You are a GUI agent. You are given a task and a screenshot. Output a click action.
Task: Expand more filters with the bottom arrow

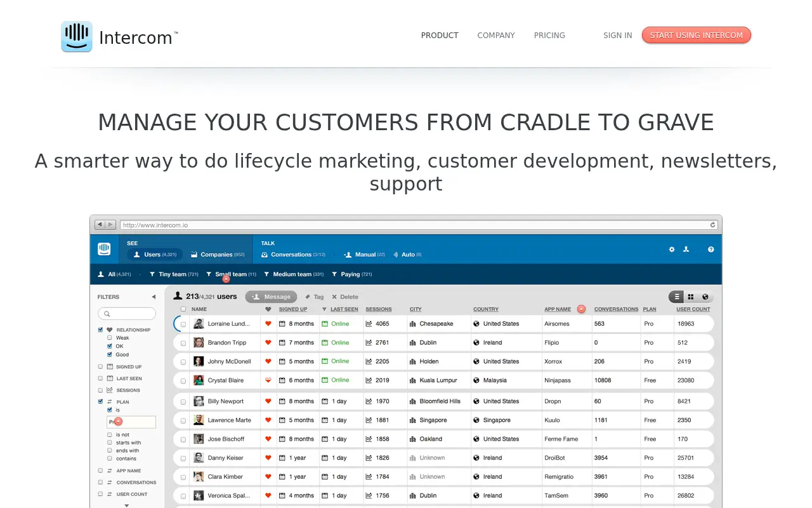[126, 505]
